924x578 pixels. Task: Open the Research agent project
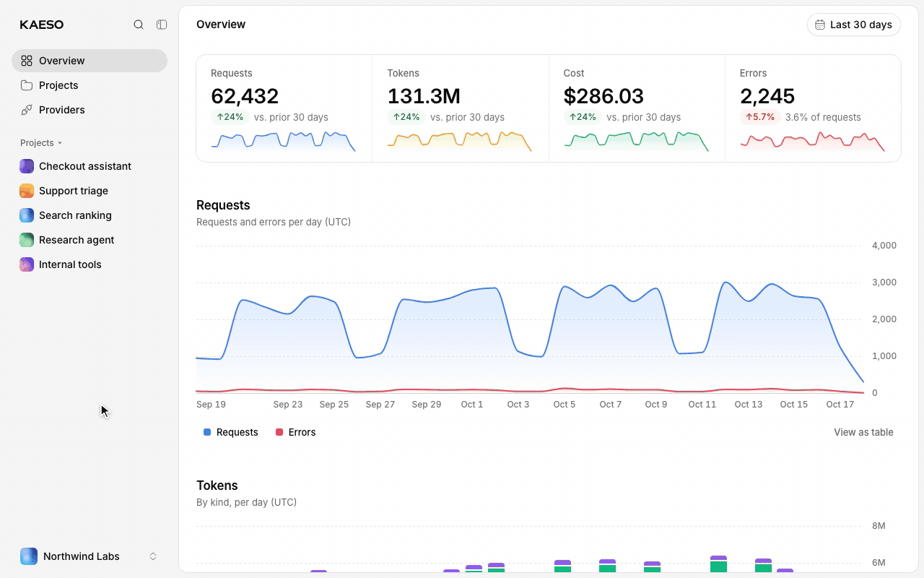coord(90,240)
